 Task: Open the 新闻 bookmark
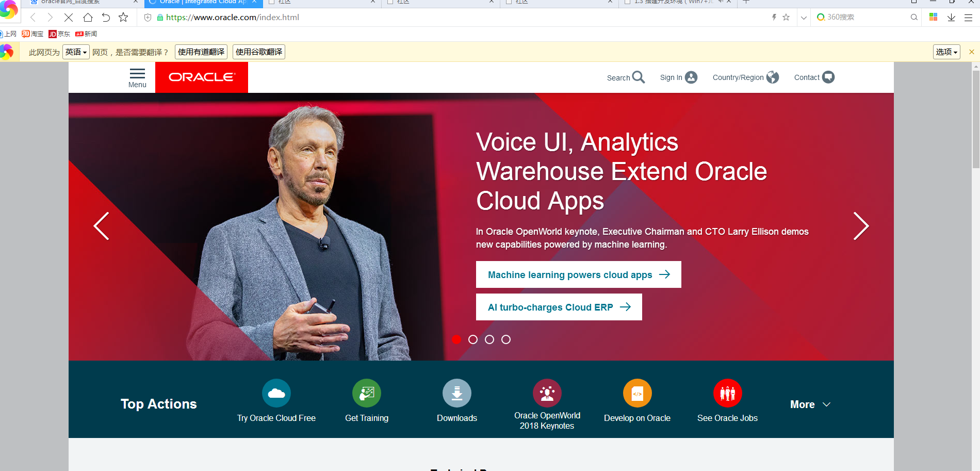(x=86, y=34)
